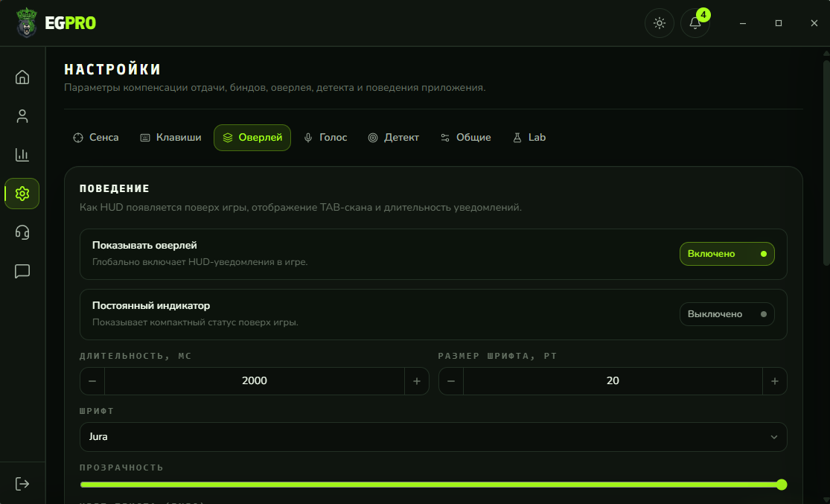This screenshot has width=830, height=504.
Task: Click the logout icon in sidebar
Action: pyautogui.click(x=22, y=483)
